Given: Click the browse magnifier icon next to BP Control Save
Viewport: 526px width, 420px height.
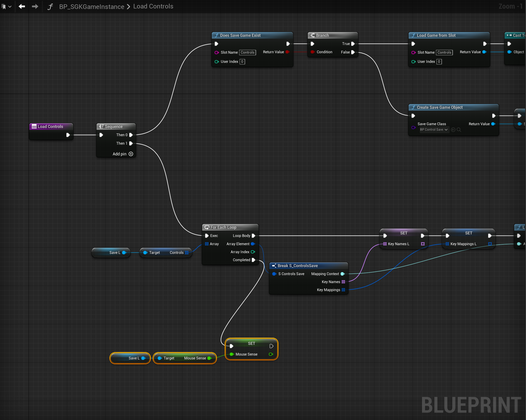Looking at the screenshot, I should tap(459, 130).
